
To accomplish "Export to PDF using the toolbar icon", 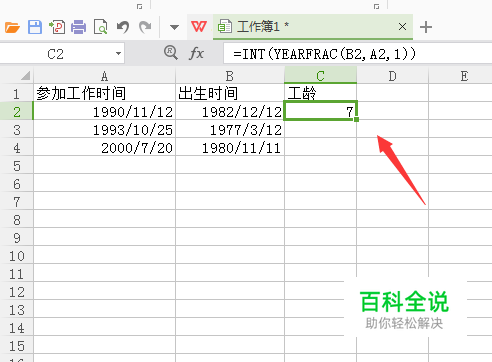I will point(57,27).
